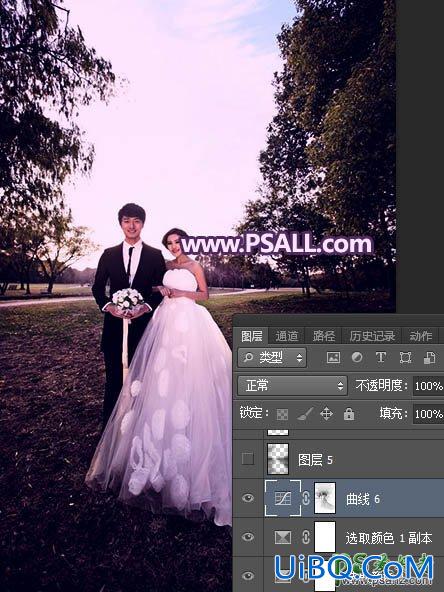Viewport: 444px width, 592px height.
Task: Click the 锁定 label
Action: click(x=254, y=413)
